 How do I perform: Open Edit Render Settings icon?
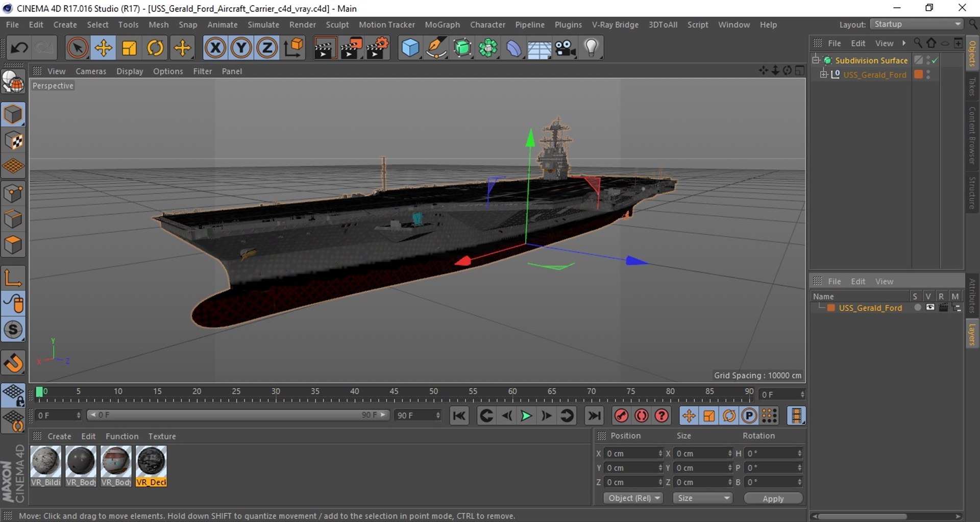(378, 48)
